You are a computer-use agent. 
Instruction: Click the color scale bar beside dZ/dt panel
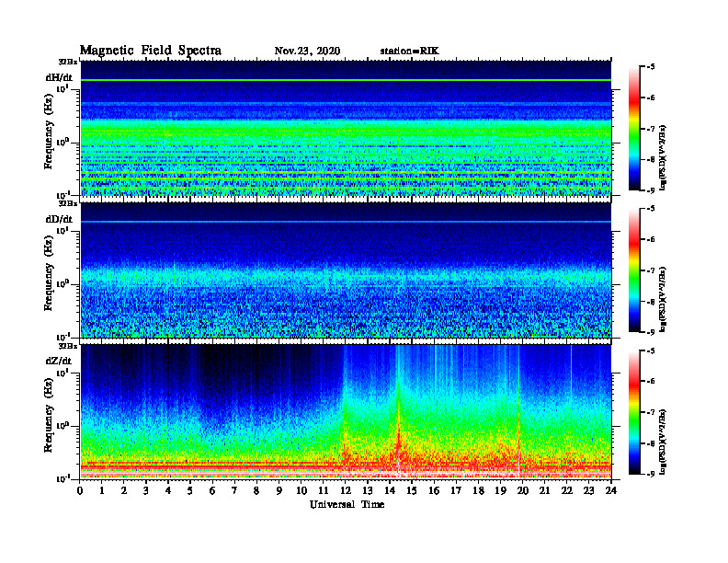coord(634,412)
